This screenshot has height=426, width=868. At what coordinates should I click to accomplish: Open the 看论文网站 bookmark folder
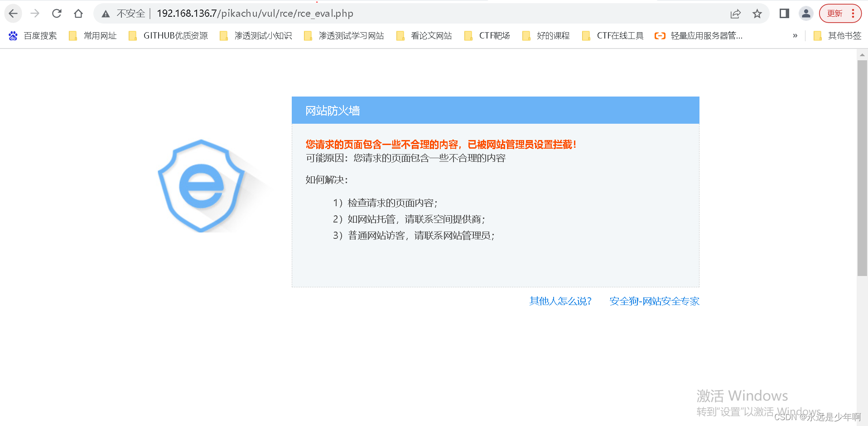(x=424, y=36)
